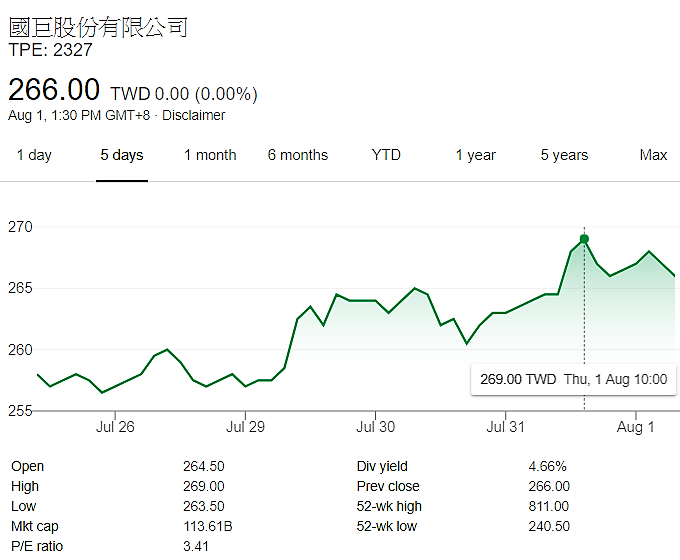Click the Div yield label
The height and width of the screenshot is (560, 680).
tap(382, 467)
